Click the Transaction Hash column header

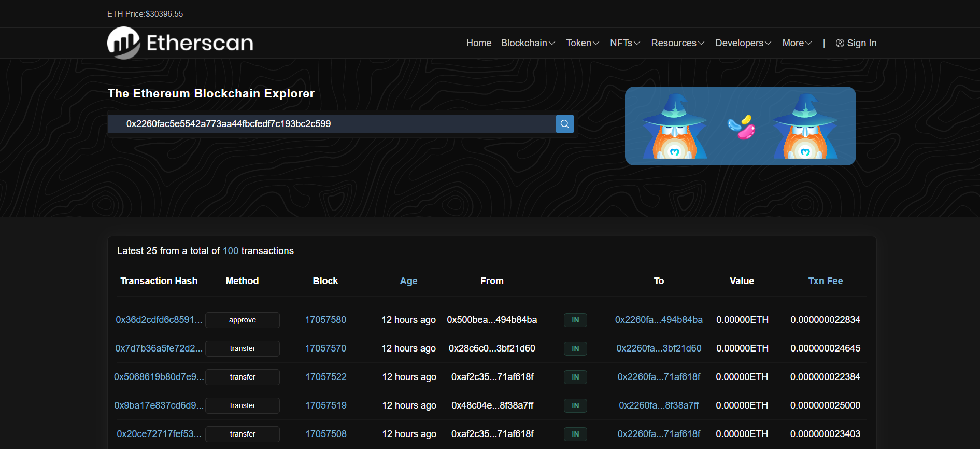click(159, 281)
